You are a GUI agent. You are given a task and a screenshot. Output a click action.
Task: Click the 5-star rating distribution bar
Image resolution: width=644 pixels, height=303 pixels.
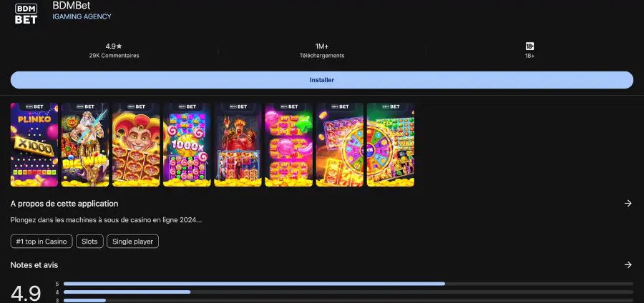point(348,284)
